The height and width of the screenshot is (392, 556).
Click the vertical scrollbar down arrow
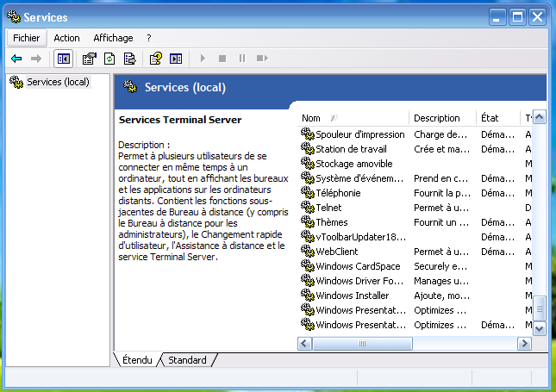click(x=540, y=328)
